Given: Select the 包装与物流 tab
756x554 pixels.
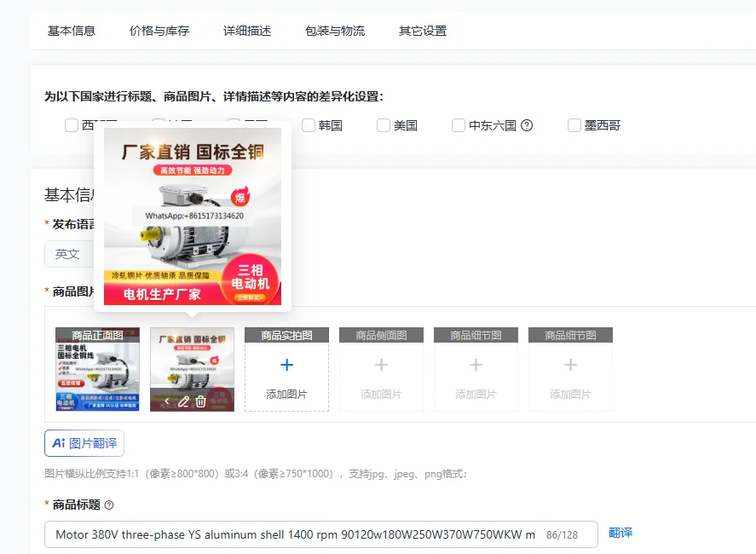Looking at the screenshot, I should (x=335, y=31).
